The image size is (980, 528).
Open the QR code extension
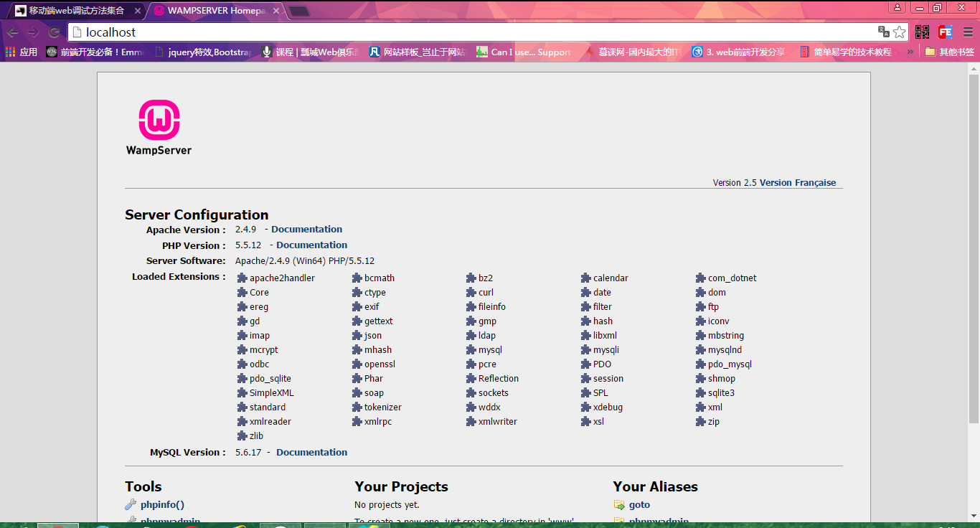pyautogui.click(x=922, y=32)
